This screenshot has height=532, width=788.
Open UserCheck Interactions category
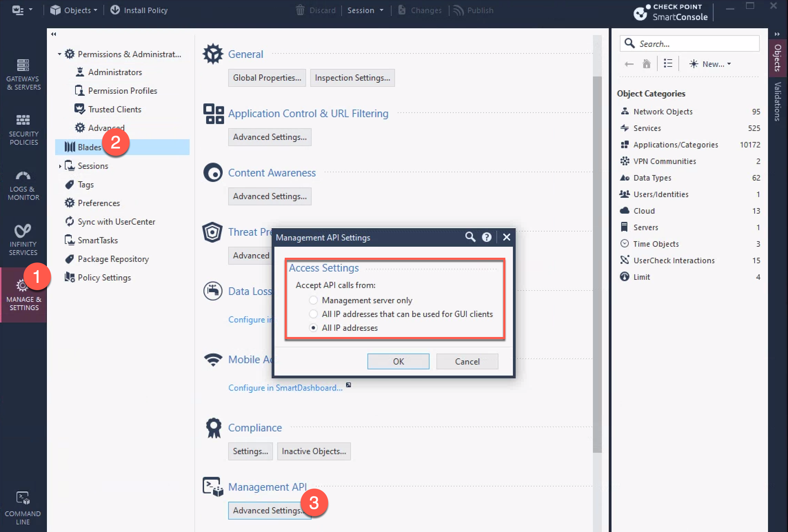point(689,260)
